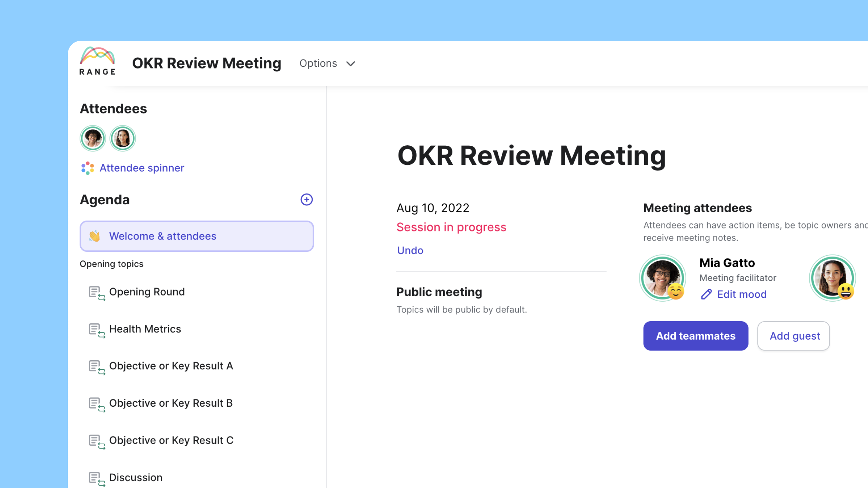Click Mia Gatto's smiling mood emoji
Image resolution: width=868 pixels, height=488 pixels.
click(676, 291)
